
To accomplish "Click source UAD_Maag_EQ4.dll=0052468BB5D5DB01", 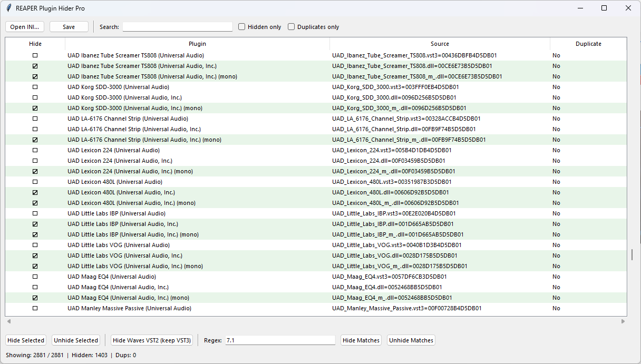I will click(387, 287).
